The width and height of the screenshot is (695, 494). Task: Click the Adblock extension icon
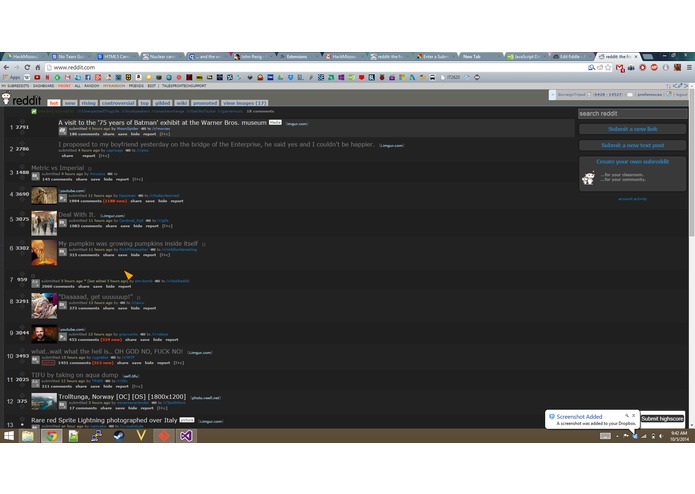(x=654, y=67)
